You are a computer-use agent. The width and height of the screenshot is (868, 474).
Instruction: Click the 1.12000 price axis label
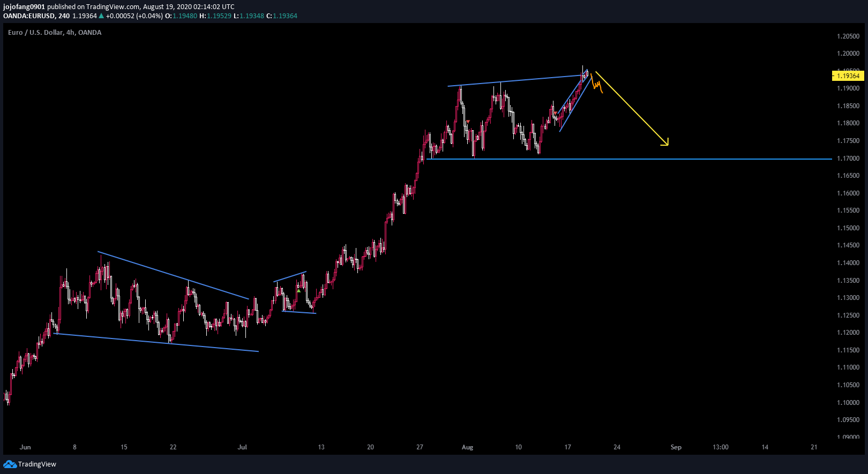click(848, 333)
